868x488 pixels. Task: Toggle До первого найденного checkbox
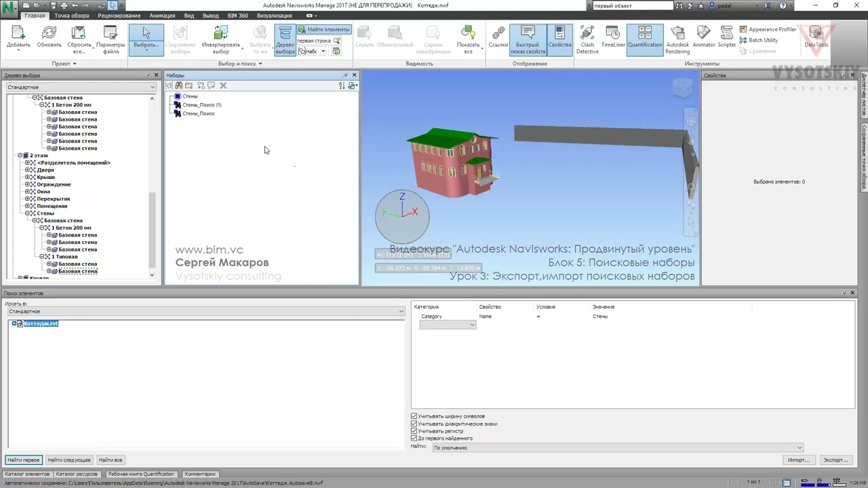(414, 439)
